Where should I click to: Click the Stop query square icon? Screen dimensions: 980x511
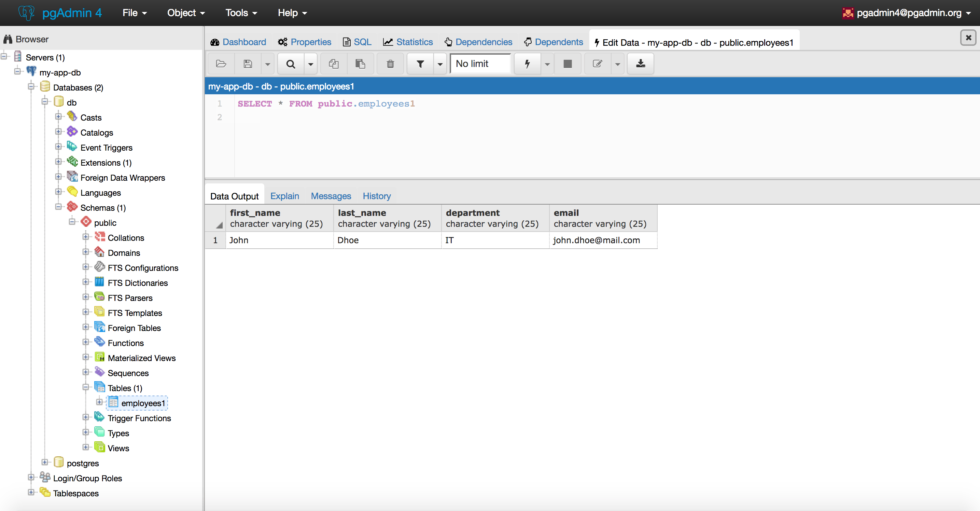click(568, 64)
